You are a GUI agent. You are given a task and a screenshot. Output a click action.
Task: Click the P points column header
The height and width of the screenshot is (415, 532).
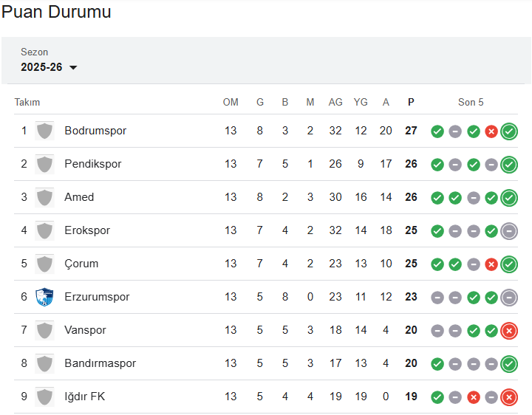(x=411, y=102)
